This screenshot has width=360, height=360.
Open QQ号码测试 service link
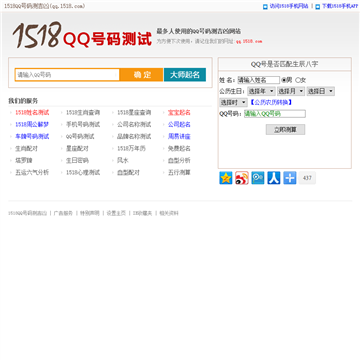(x=80, y=137)
